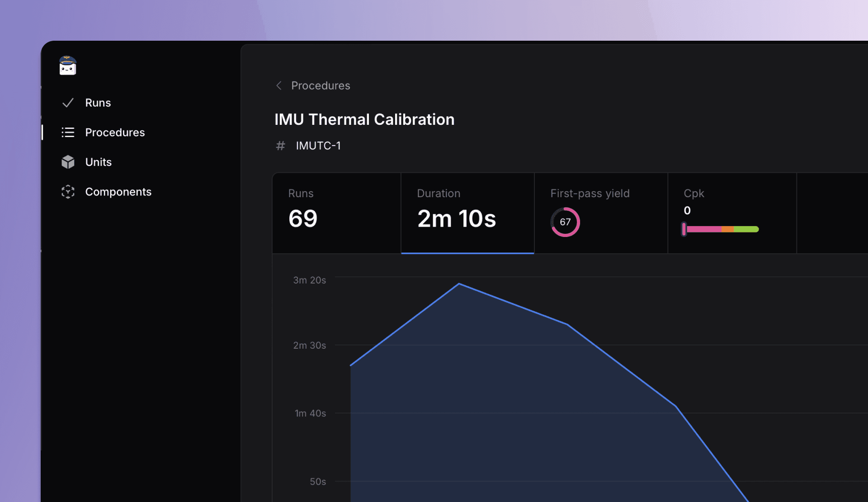Click the Components sidebar icon
The height and width of the screenshot is (502, 868).
click(x=69, y=192)
